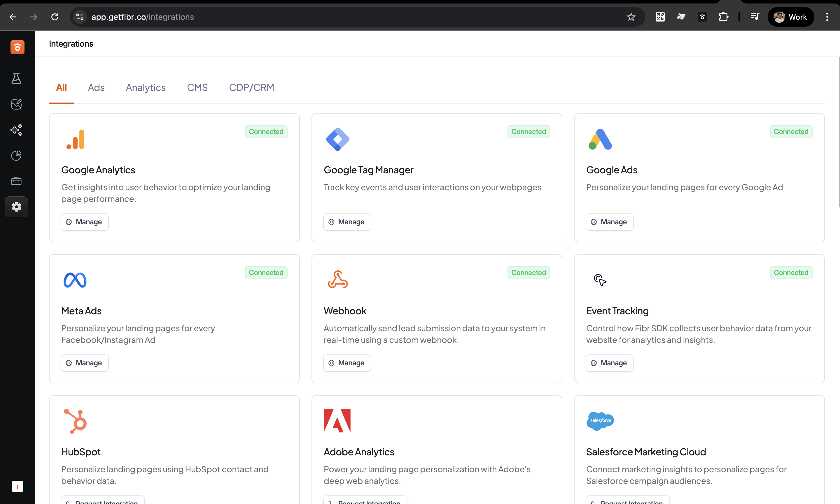This screenshot has height=504, width=840.
Task: Click Manage on Webhook card
Action: click(347, 363)
